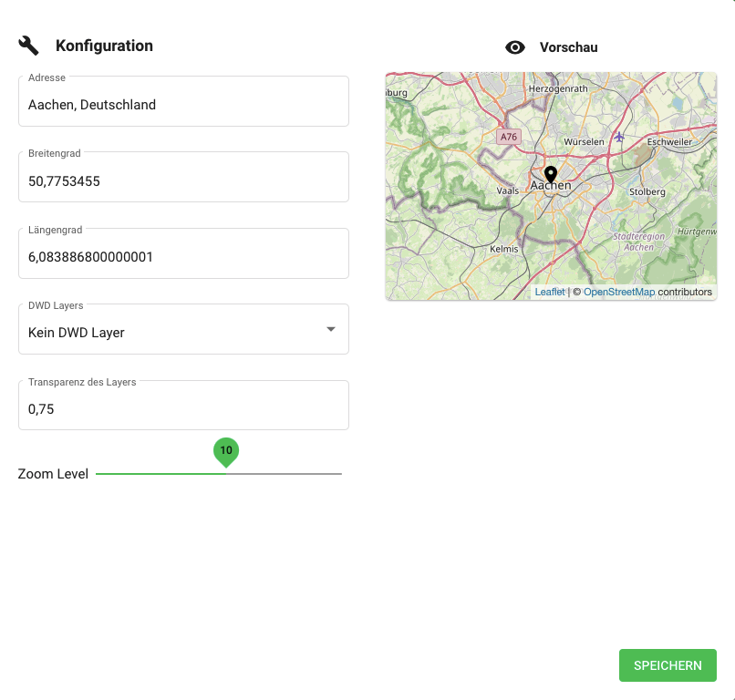Click the Transparenz des Layers field

(182, 409)
